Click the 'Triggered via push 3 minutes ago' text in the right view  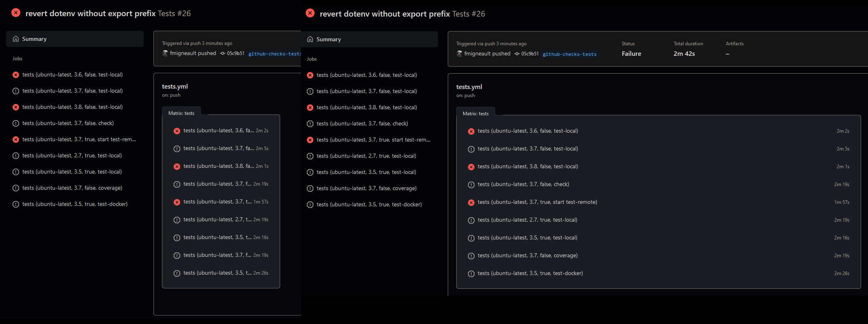pos(491,44)
